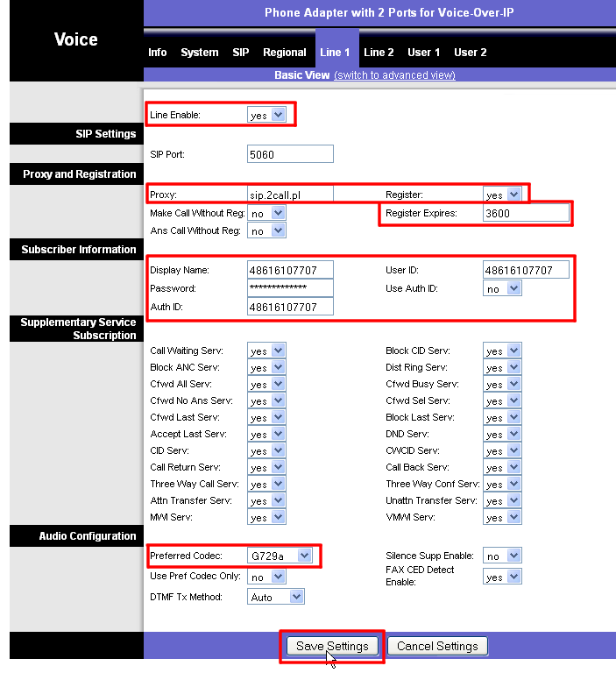
Task: Click the Auth ID field
Action: click(x=290, y=307)
